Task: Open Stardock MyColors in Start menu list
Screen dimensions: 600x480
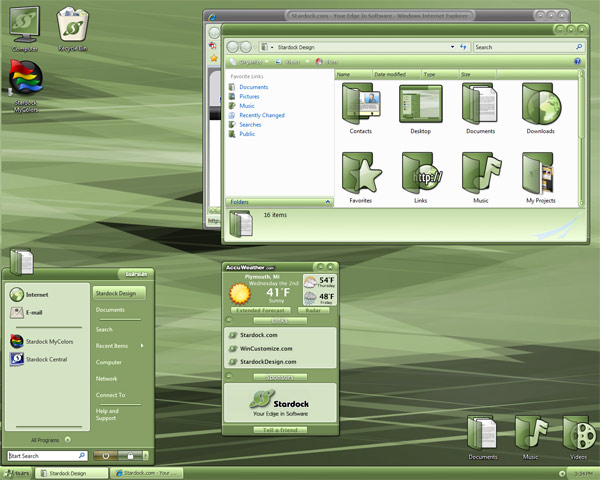Action: click(41, 341)
